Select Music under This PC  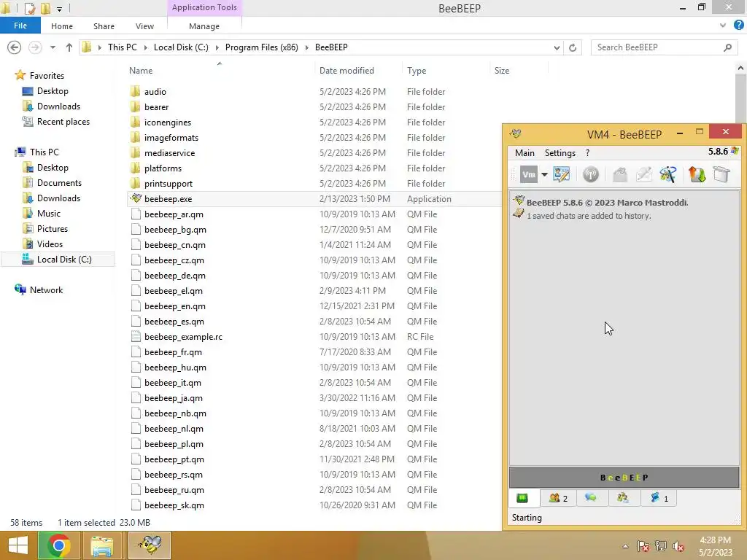pos(49,214)
